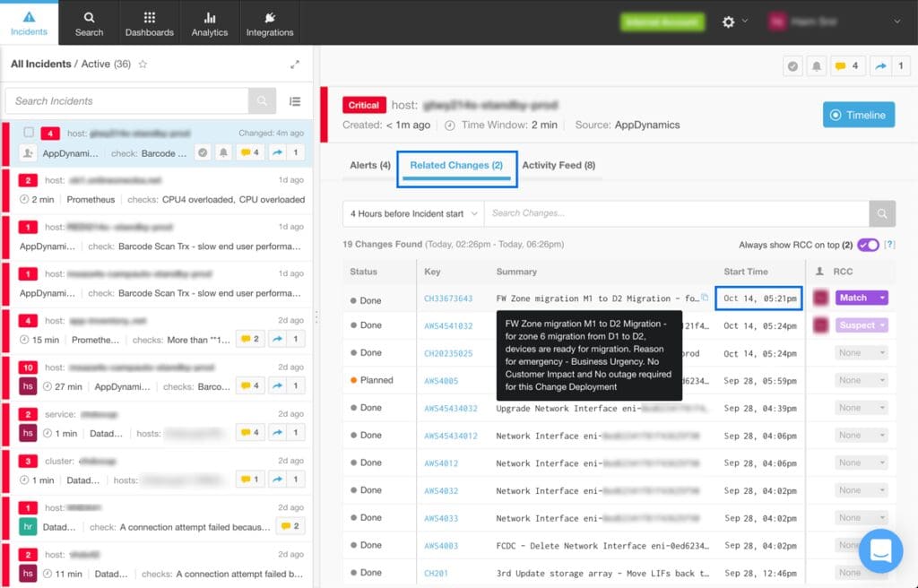Open the Search section in top navigation
The image size is (918, 588).
pyautogui.click(x=89, y=23)
